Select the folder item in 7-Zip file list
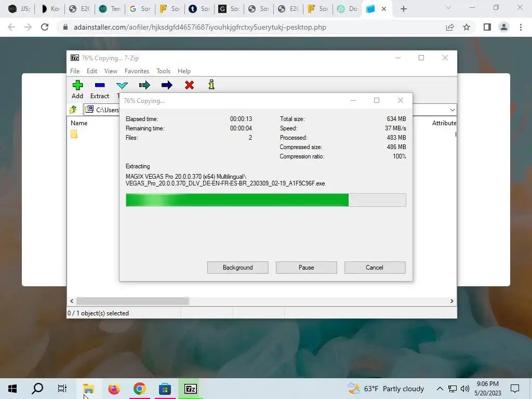Viewport: 532px width, 399px height. coord(74,135)
